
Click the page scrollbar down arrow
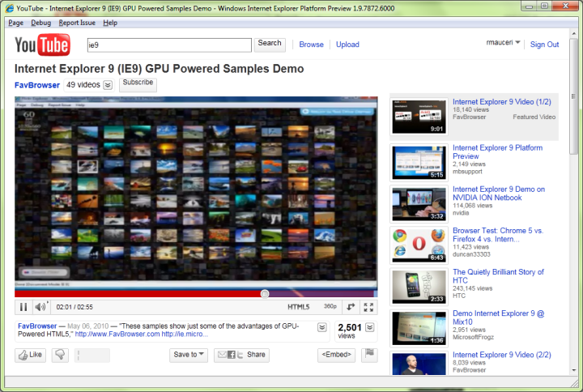[x=574, y=370]
